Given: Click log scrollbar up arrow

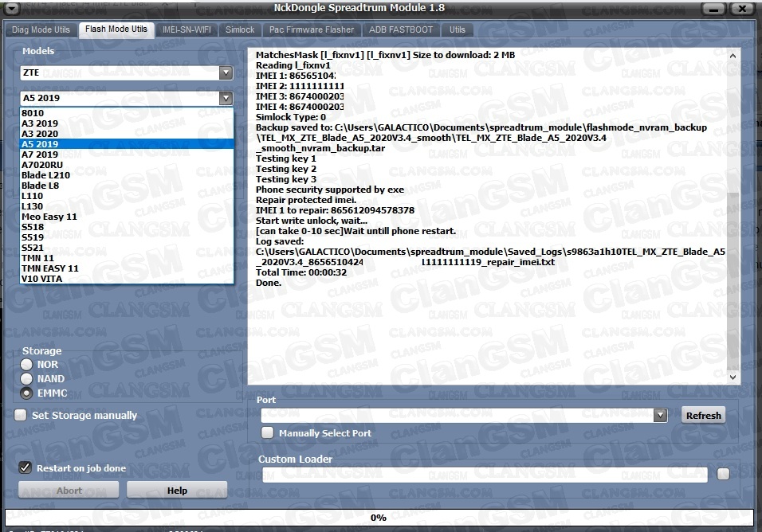Looking at the screenshot, I should click(x=733, y=56).
